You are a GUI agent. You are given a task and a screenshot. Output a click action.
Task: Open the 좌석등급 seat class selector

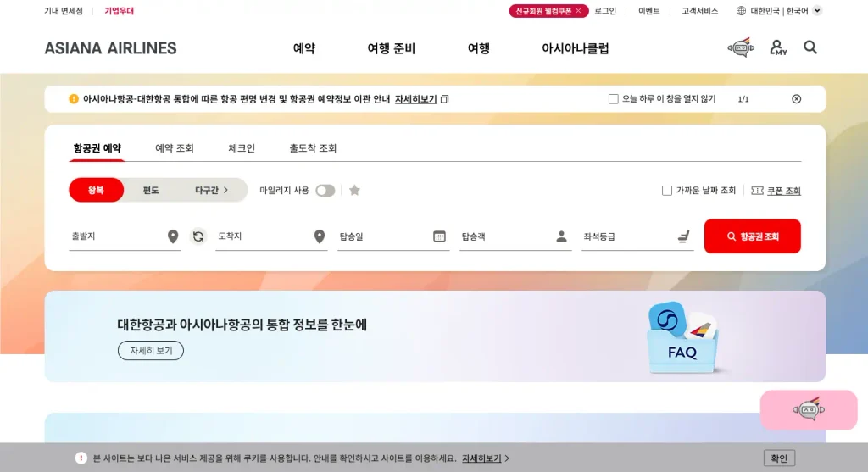637,236
